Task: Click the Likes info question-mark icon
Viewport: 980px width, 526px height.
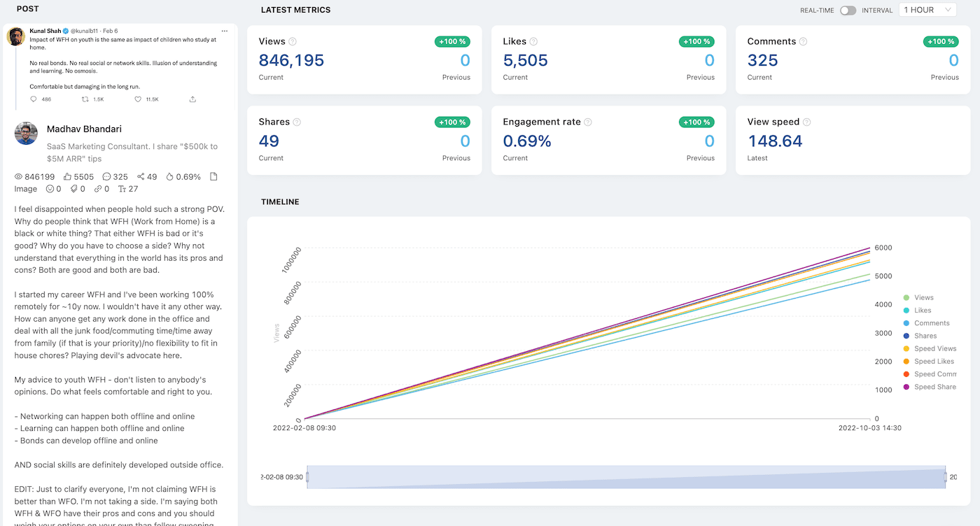Action: tap(533, 41)
